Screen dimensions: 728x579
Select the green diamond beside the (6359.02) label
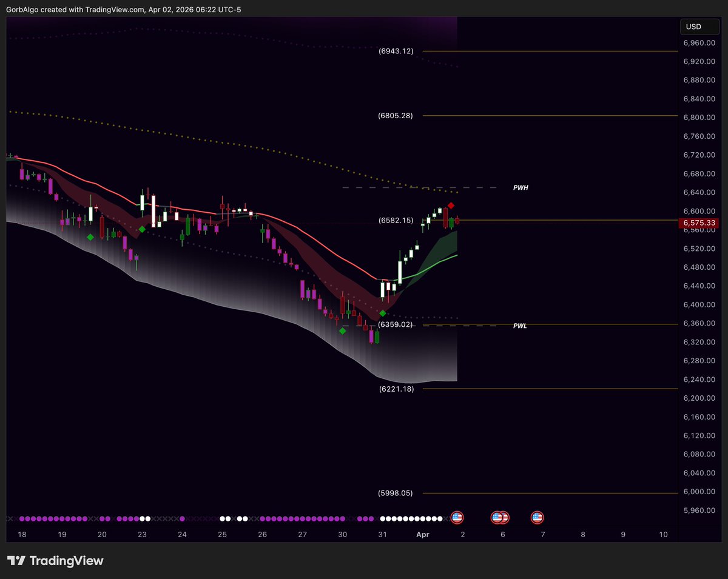[383, 313]
